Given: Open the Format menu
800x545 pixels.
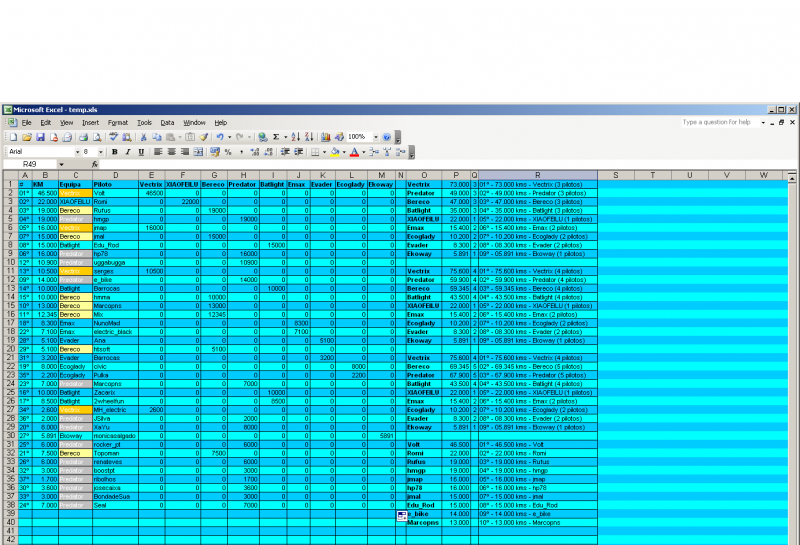Looking at the screenshot, I should pyautogui.click(x=118, y=122).
